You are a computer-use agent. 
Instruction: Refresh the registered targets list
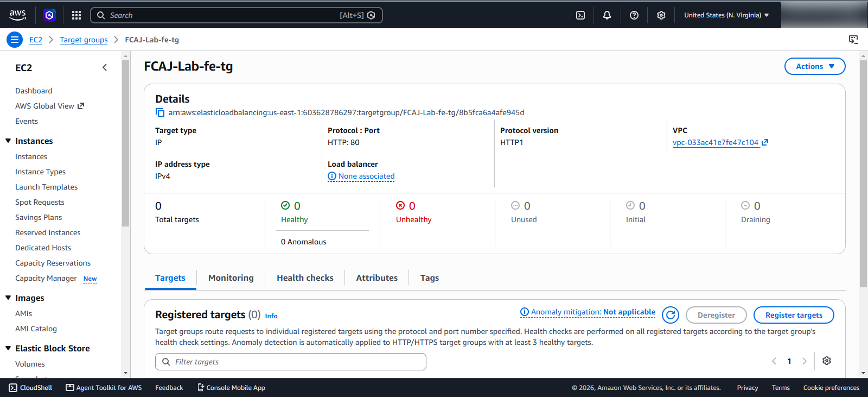(671, 315)
